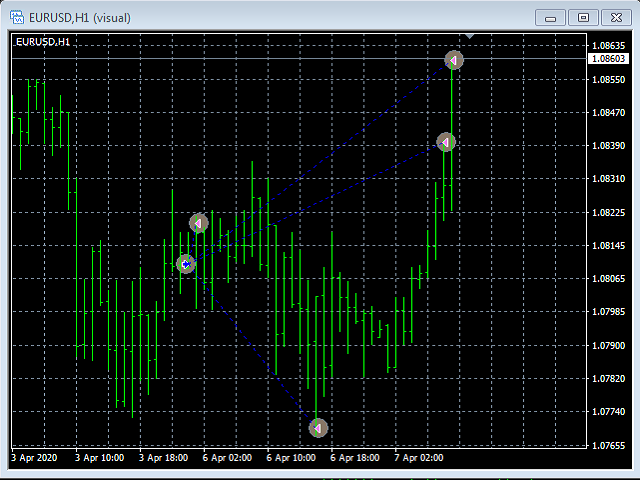Click the 6 Apr 10:00 time label
The width and height of the screenshot is (640, 480).
tap(291, 458)
